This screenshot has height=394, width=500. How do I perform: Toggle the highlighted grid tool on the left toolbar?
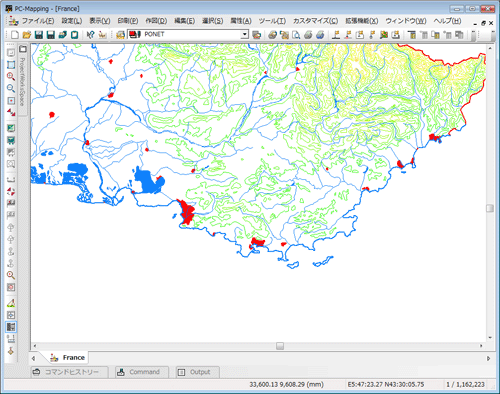coord(11,327)
